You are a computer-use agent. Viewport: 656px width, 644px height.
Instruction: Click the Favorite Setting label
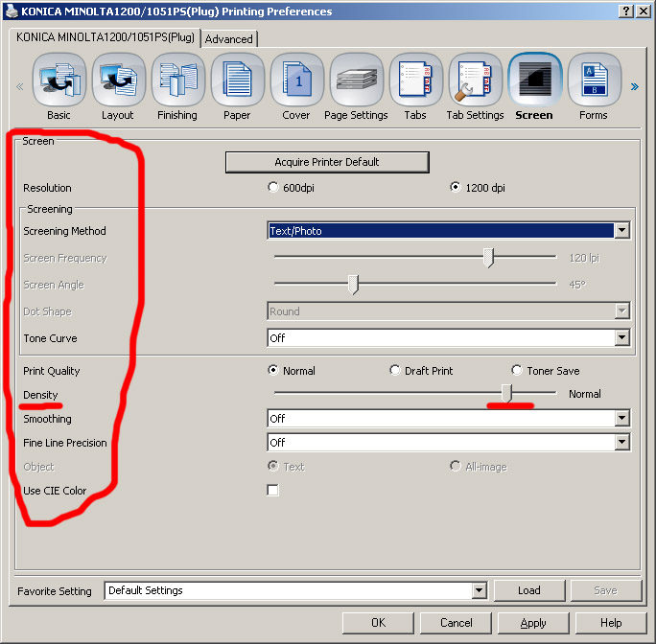pos(55,591)
